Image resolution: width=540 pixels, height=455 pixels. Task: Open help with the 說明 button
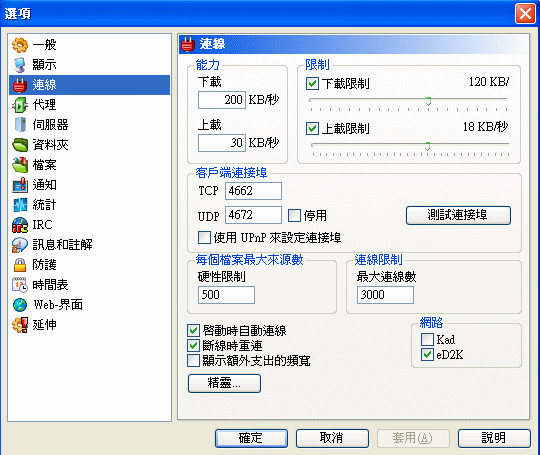(x=494, y=438)
